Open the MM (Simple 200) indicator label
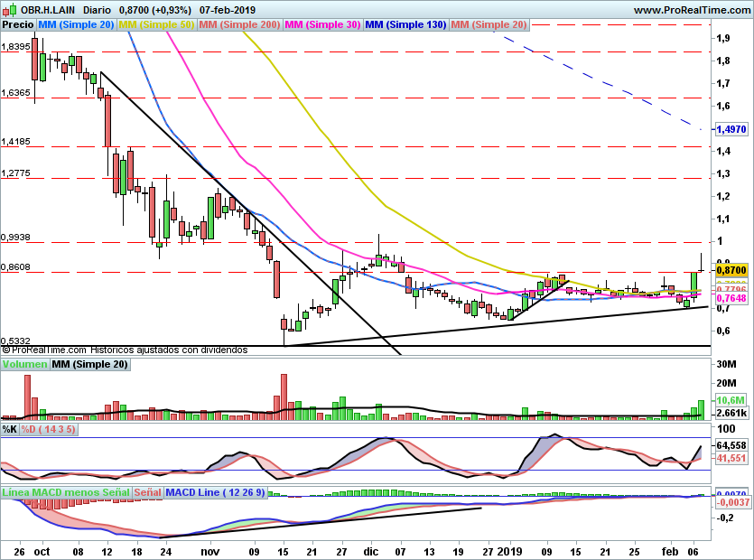The height and width of the screenshot is (560, 754). (239, 24)
